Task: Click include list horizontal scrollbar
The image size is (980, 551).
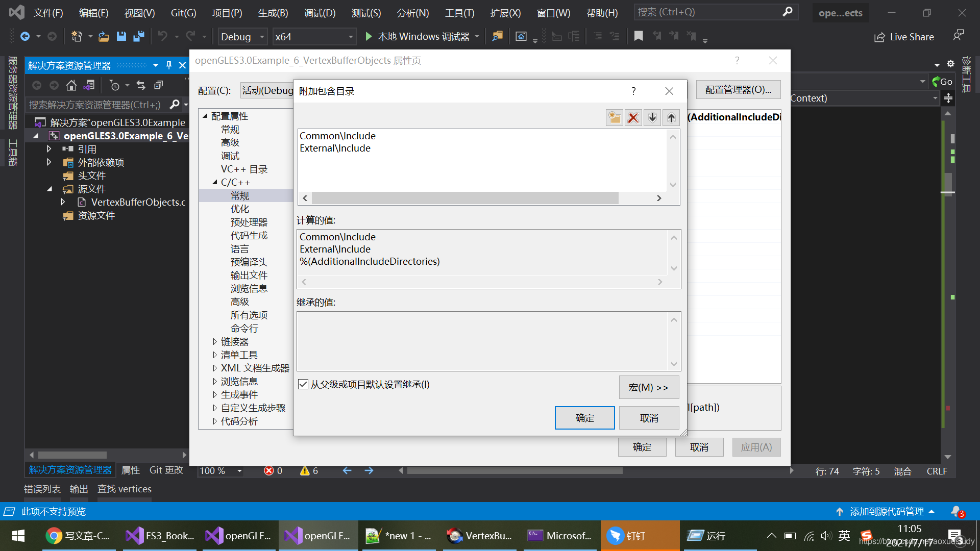Action: point(464,198)
